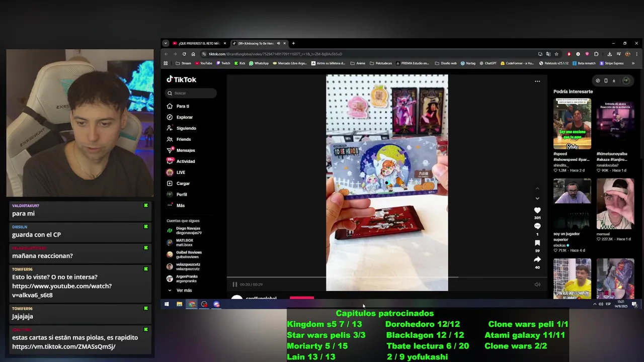The height and width of the screenshot is (362, 644).
Task: Open video three-dot options menu
Action: point(537,81)
